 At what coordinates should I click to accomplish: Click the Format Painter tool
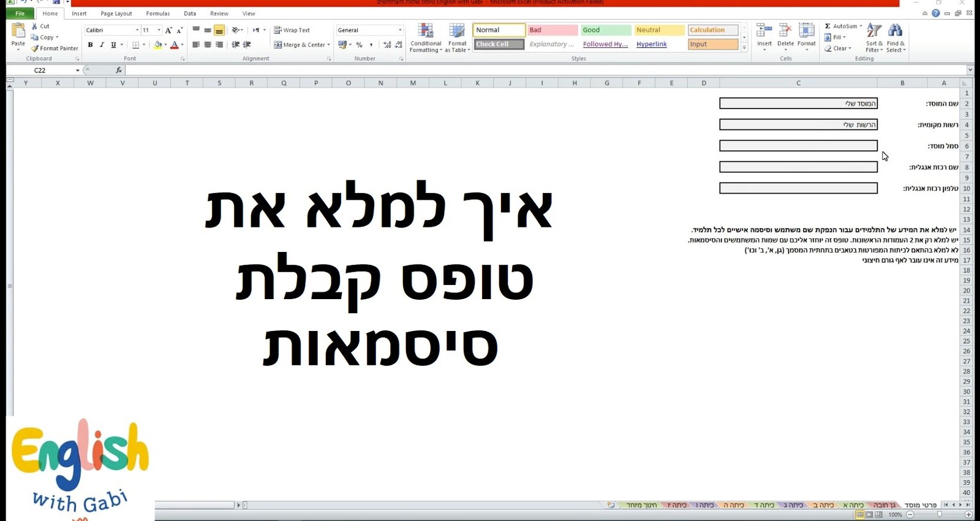click(x=55, y=48)
